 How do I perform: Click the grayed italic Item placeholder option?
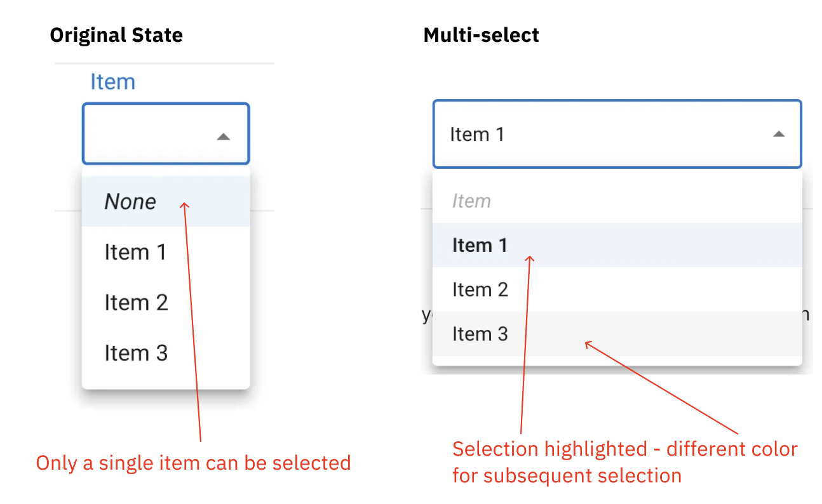pos(471,201)
